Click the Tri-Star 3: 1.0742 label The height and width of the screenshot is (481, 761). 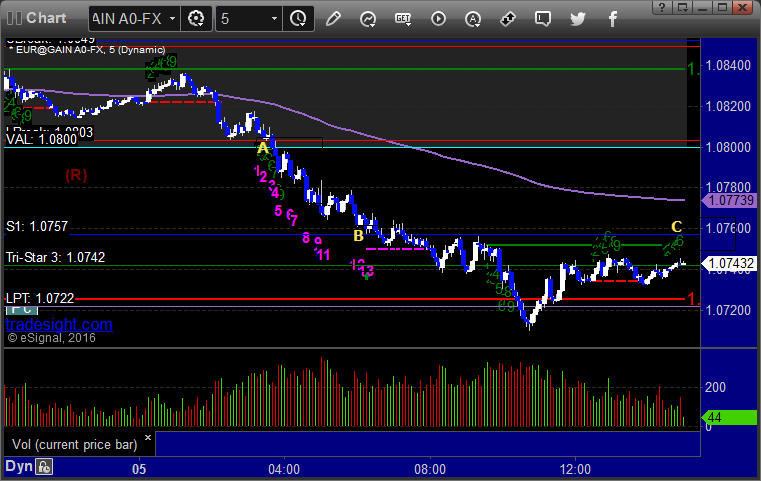click(55, 257)
